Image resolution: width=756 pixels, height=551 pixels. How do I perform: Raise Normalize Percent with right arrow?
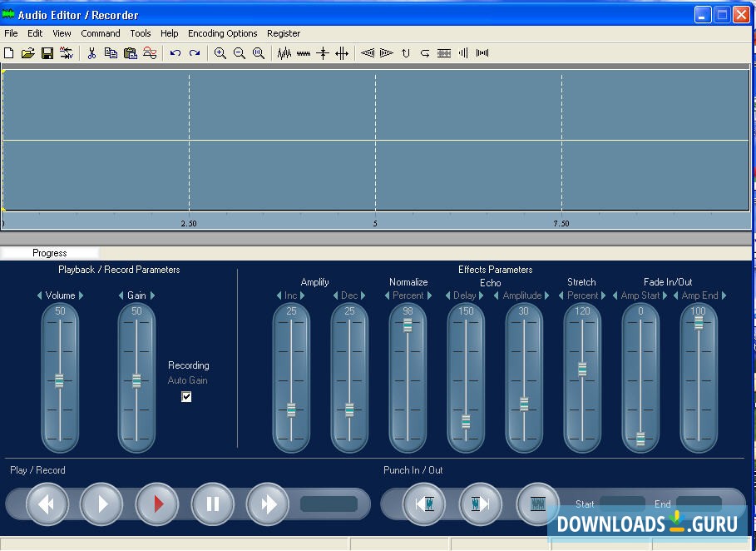[429, 295]
